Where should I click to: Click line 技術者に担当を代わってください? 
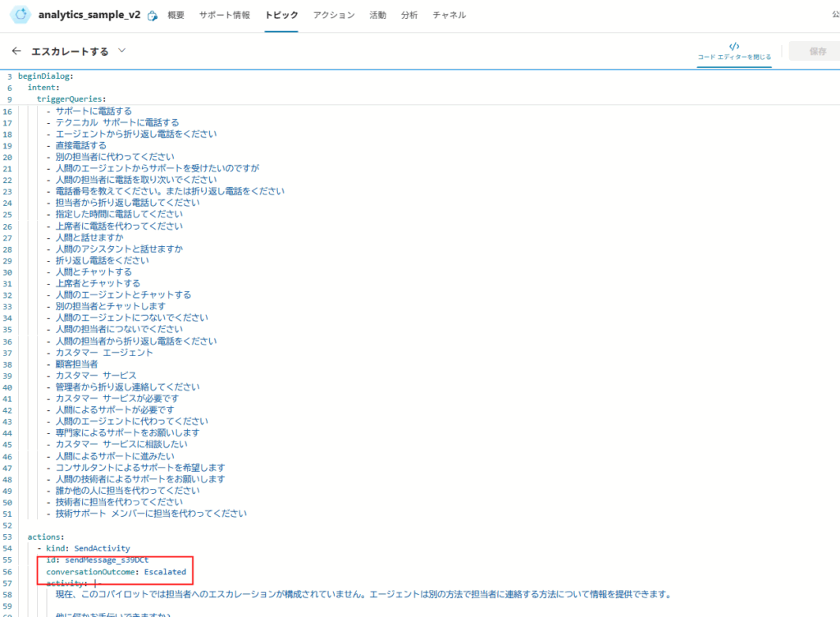click(119, 502)
